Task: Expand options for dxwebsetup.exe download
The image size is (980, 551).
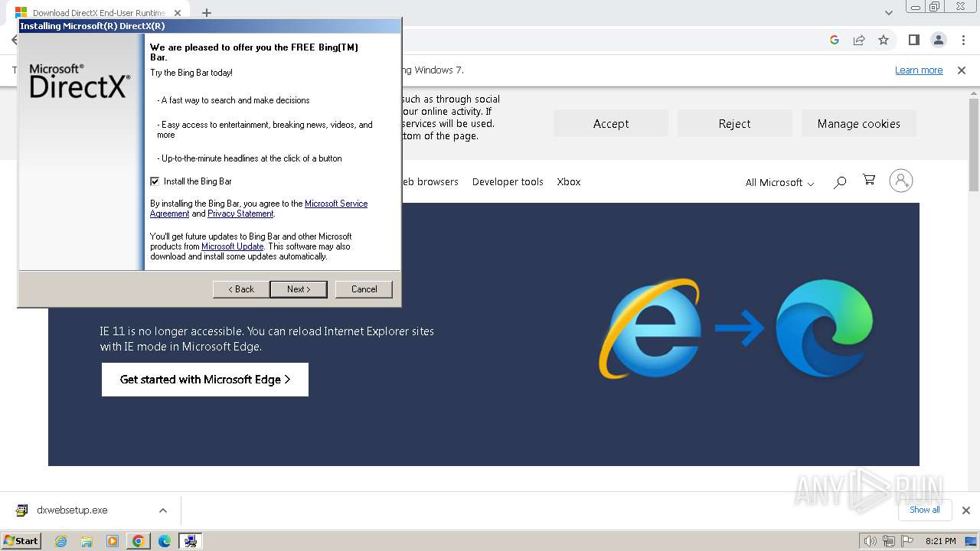Action: (162, 510)
